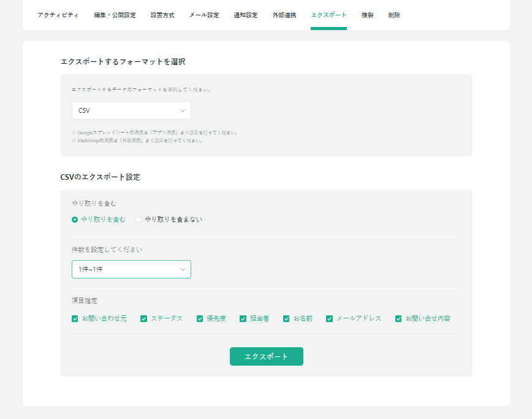Image resolution: width=532 pixels, height=419 pixels.
Task: Uncheck the お問い合わせ元 checkbox
Action: [x=74, y=318]
